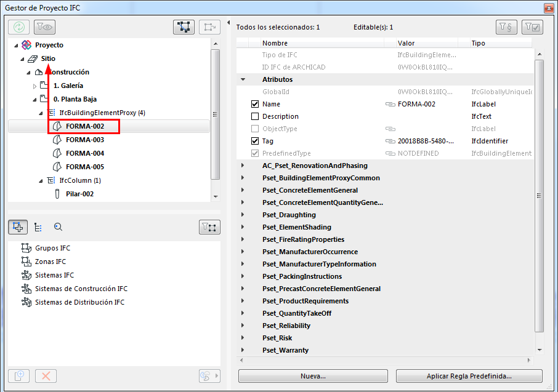Click the Sitio node icon
The height and width of the screenshot is (392, 558).
click(x=33, y=58)
